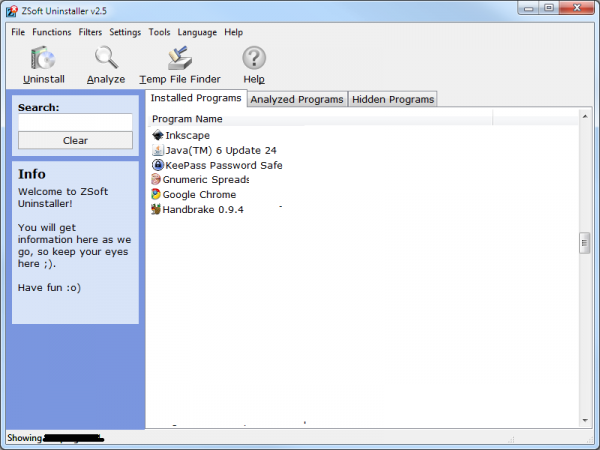
Task: Click the Help question mark icon
Action: (254, 58)
